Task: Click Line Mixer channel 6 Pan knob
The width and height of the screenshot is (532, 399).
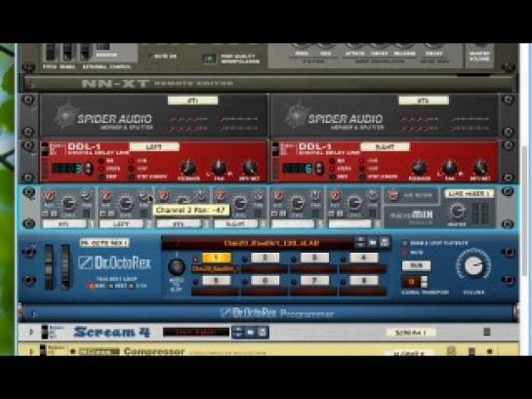Action: click(372, 196)
